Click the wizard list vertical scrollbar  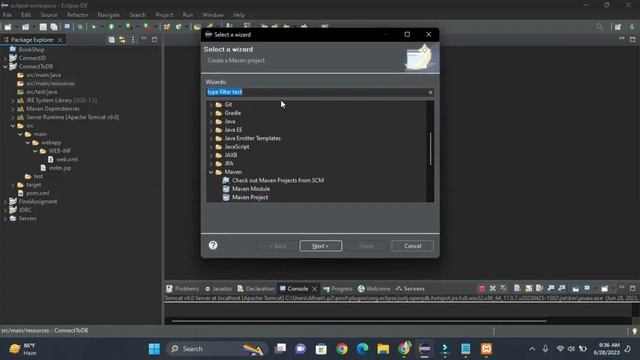[x=430, y=149]
